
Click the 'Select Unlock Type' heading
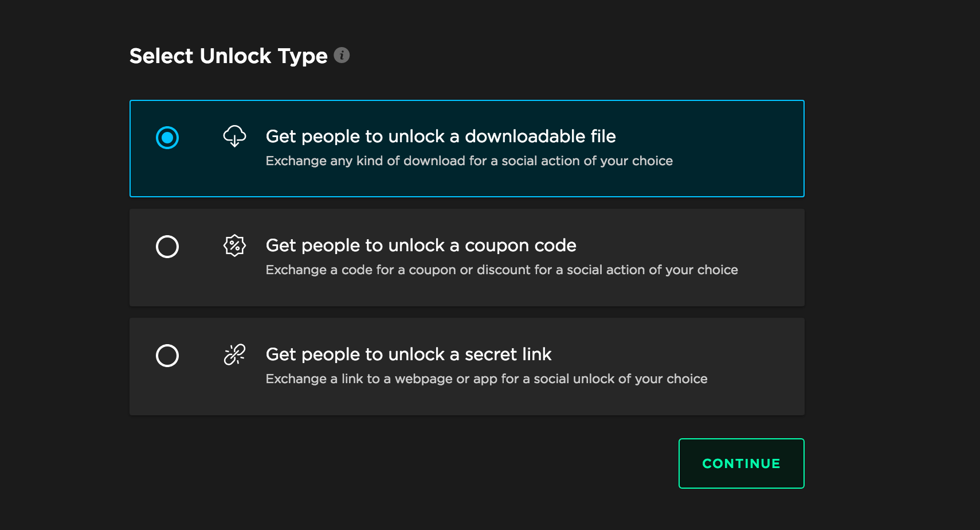[229, 56]
